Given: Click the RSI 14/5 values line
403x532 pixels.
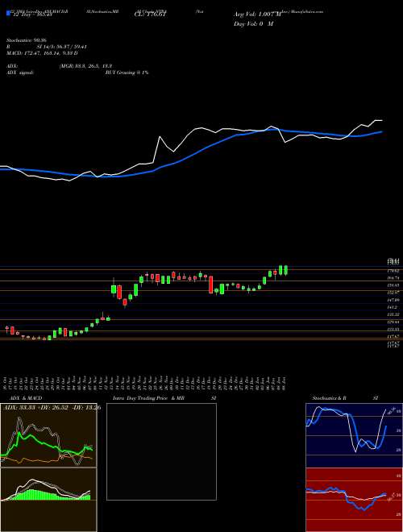Looking at the screenshot, I should 48,47.
